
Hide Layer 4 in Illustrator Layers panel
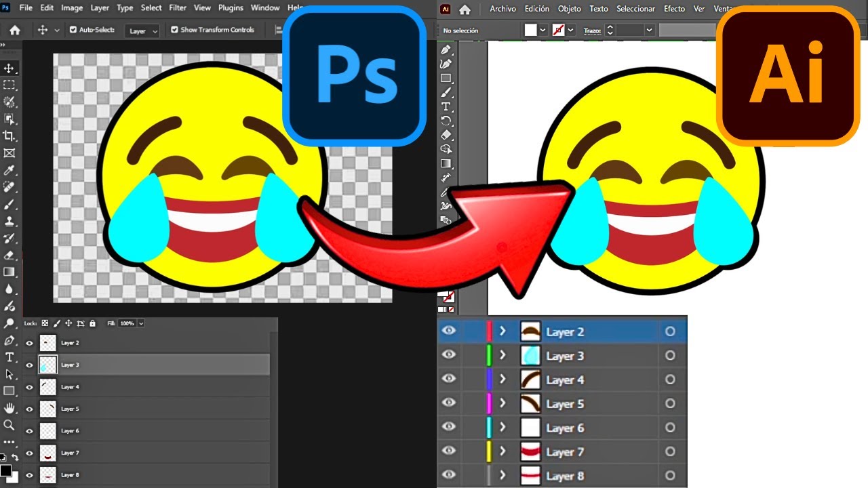click(449, 380)
